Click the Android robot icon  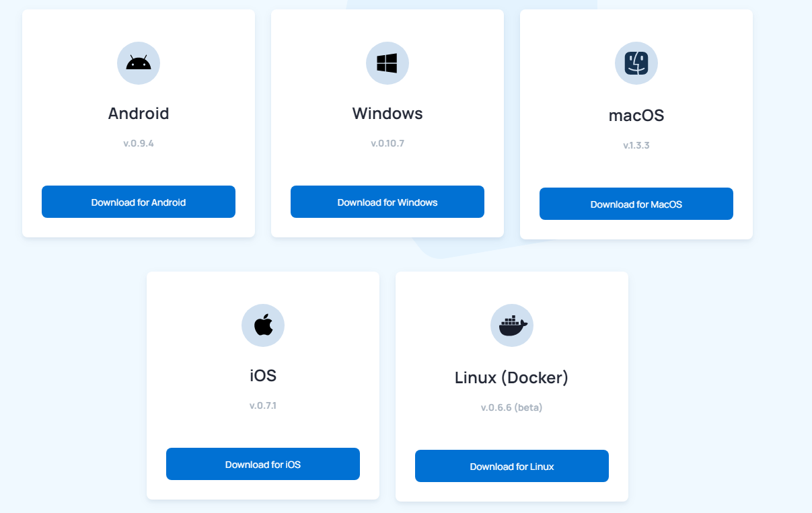[139, 63]
